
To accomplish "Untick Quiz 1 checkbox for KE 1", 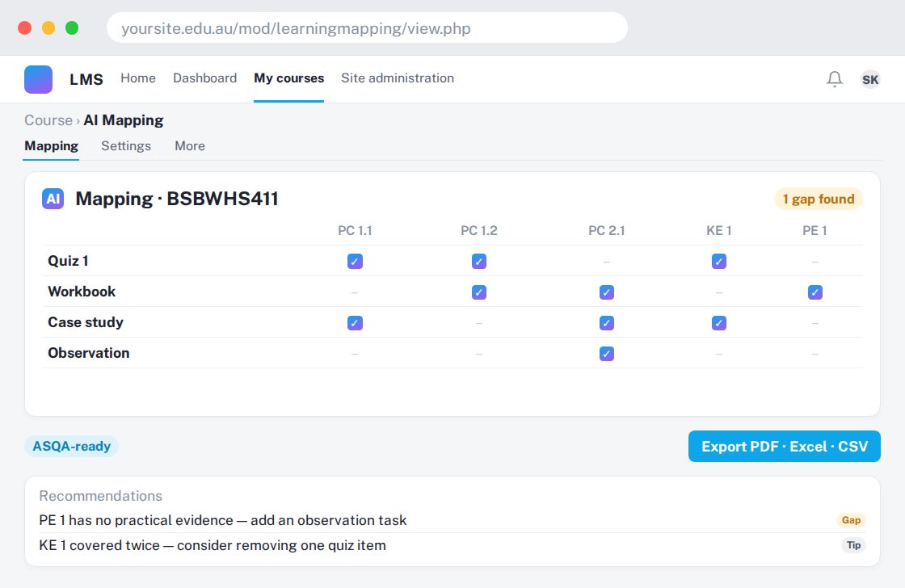I will pyautogui.click(x=719, y=262).
